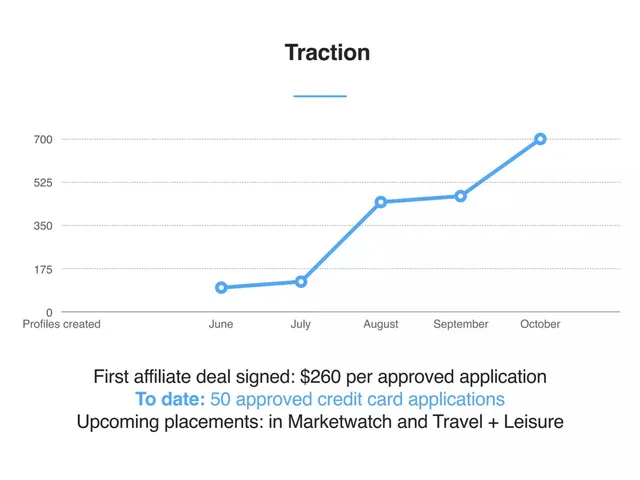640x480 pixels.
Task: Click the blue underline below Traction
Action: [x=320, y=96]
